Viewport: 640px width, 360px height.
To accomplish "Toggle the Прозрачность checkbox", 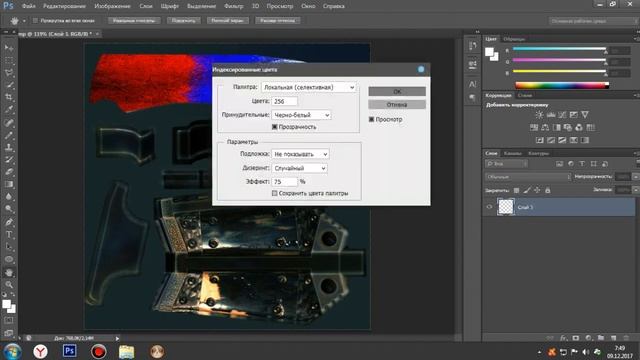I will (x=274, y=127).
